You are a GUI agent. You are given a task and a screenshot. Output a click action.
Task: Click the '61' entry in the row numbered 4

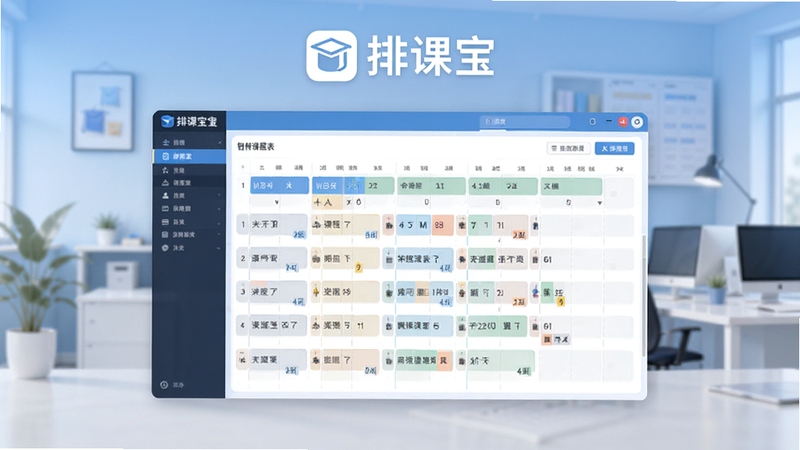pyautogui.click(x=547, y=326)
